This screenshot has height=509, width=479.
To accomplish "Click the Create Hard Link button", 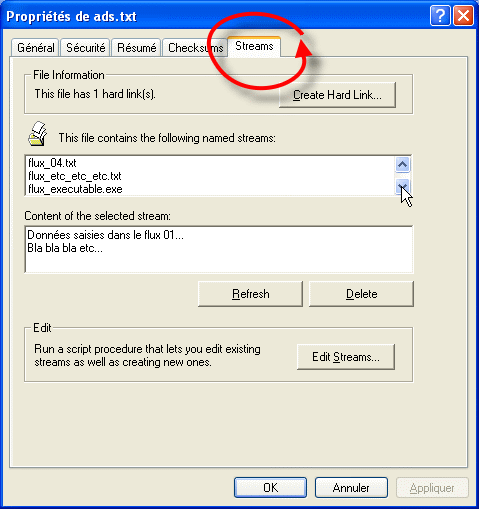I will pos(337,95).
